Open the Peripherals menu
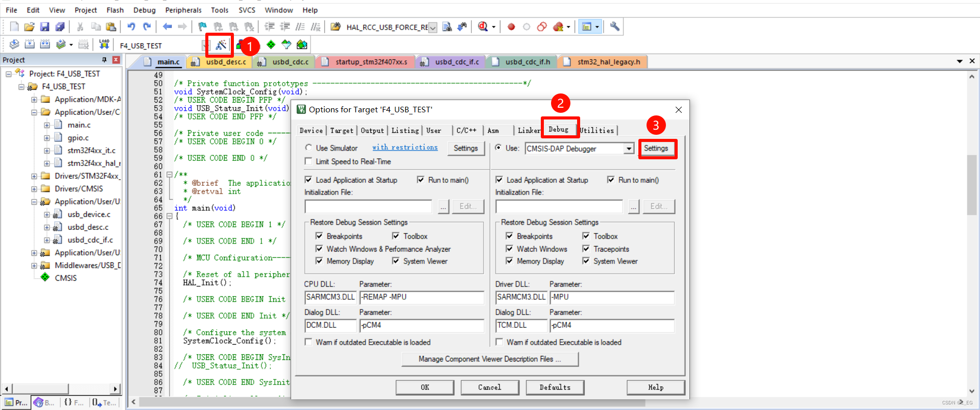The image size is (980, 410). (183, 10)
